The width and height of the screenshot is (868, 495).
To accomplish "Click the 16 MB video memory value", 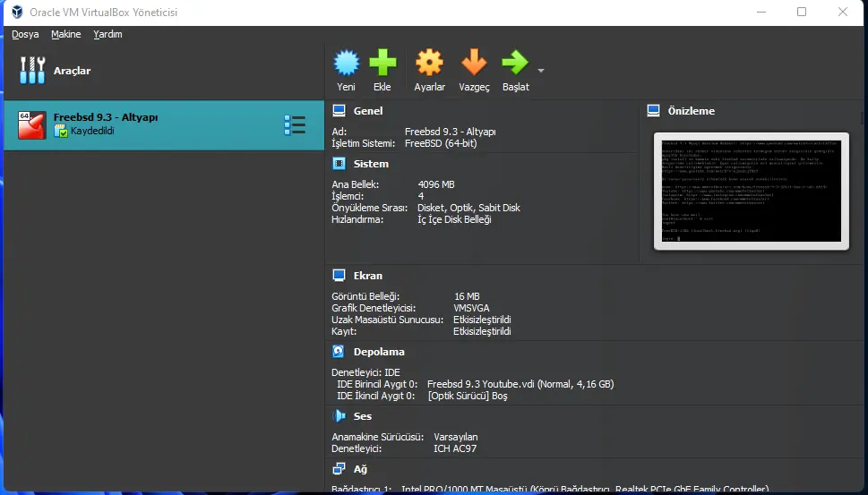I will tap(467, 296).
